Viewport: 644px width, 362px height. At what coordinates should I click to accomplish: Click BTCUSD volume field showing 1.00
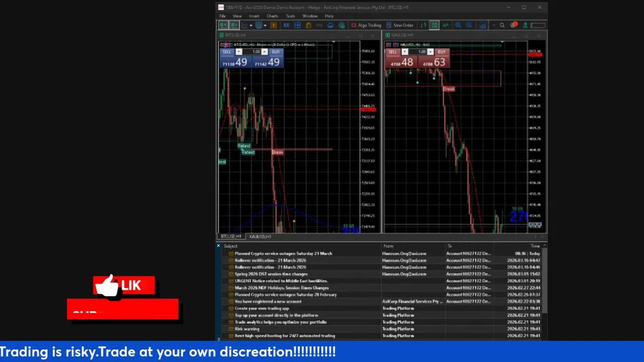tap(252, 52)
